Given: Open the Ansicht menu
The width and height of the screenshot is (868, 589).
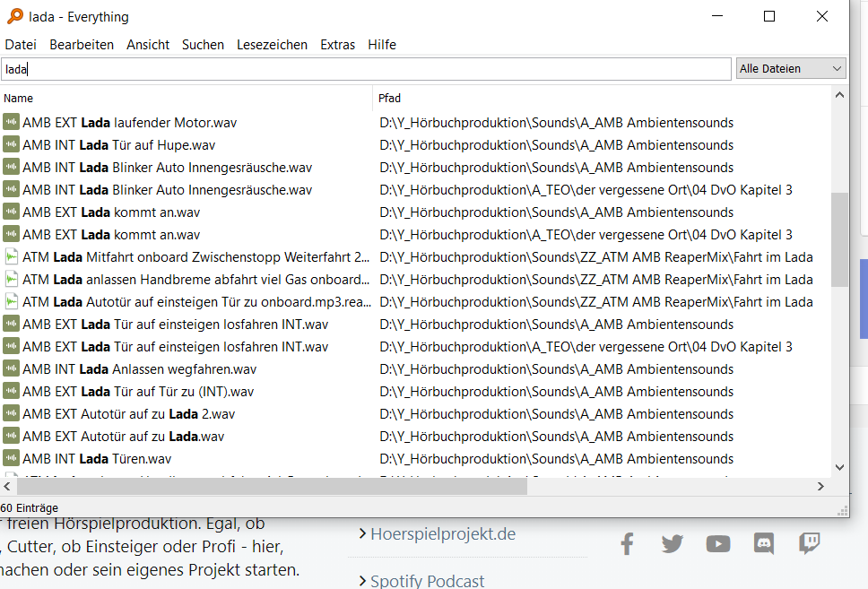Looking at the screenshot, I should (x=148, y=44).
